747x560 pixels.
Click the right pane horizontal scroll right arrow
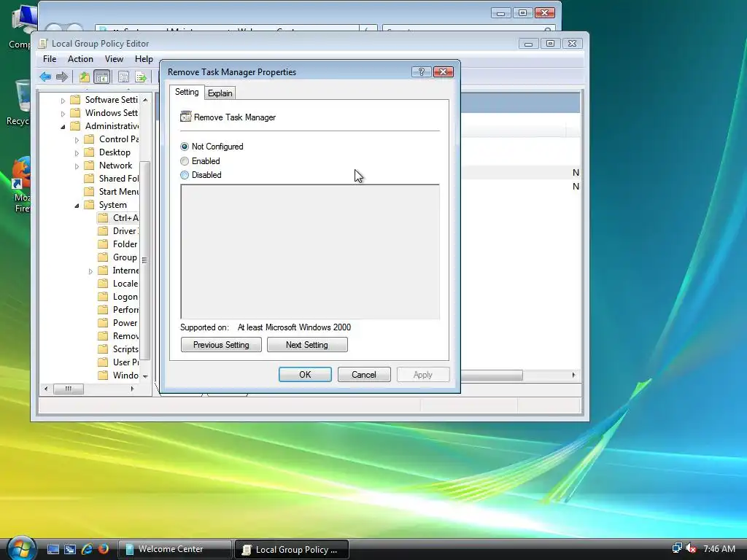(573, 375)
